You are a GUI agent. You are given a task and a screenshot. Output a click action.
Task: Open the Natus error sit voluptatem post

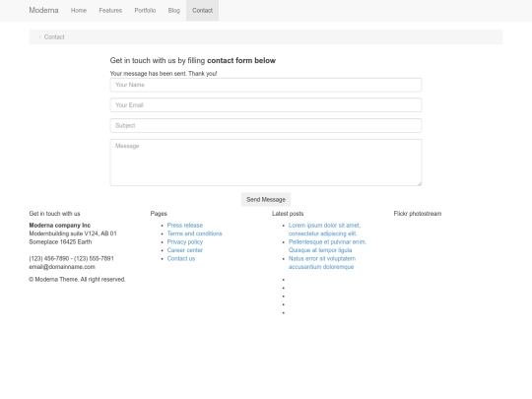click(x=322, y=263)
